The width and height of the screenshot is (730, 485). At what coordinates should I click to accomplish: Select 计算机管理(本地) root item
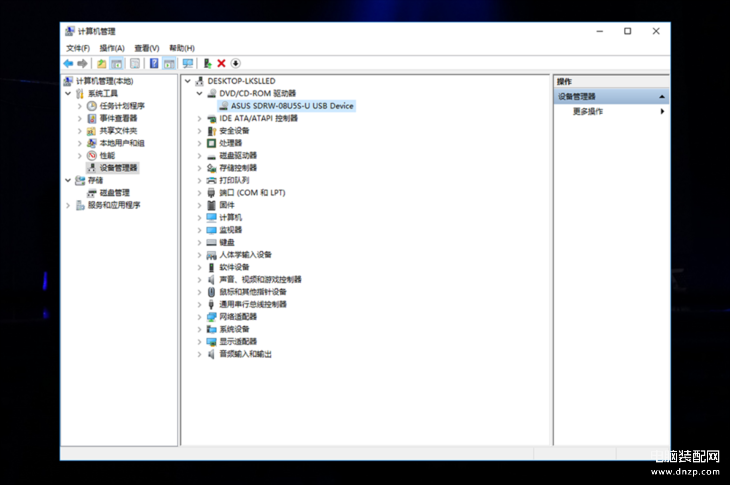coord(105,81)
